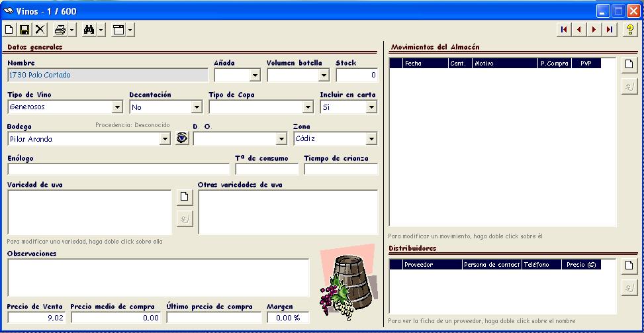The image size is (644, 333).
Task: Click the Margen percentage field
Action: coord(288,317)
